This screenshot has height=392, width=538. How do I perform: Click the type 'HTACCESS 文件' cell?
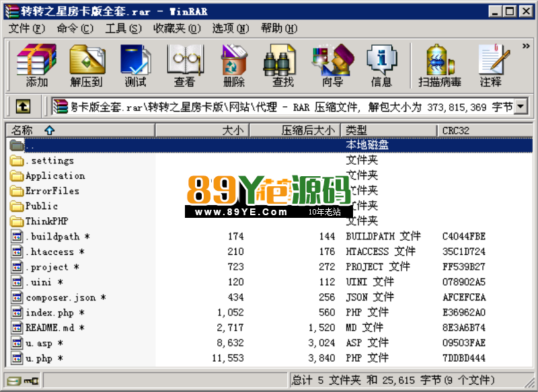point(381,251)
